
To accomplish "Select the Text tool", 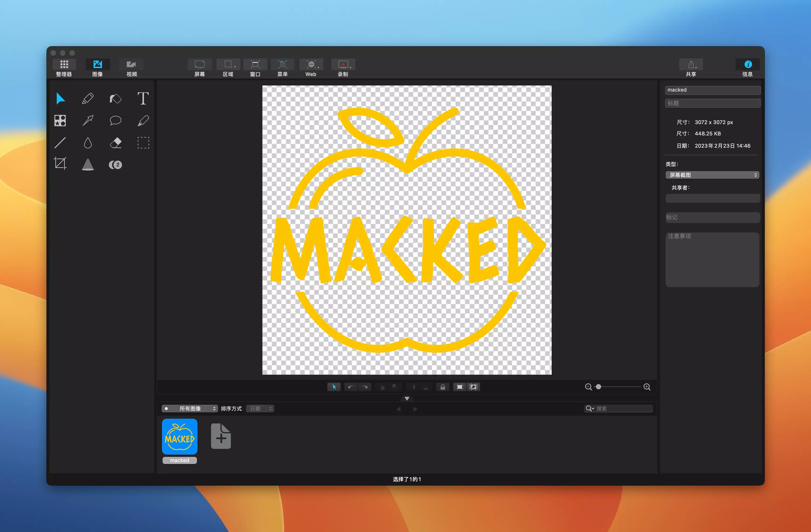I will (x=143, y=99).
